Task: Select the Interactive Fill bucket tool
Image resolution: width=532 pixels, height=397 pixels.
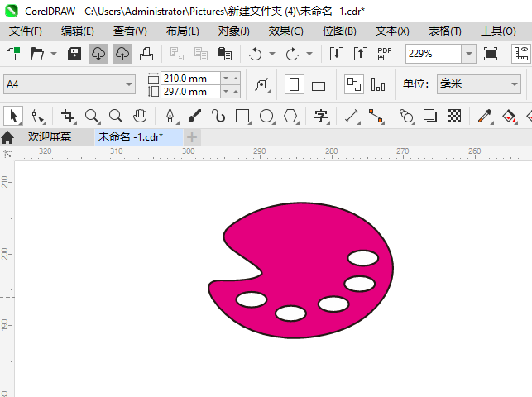Action: [x=510, y=116]
